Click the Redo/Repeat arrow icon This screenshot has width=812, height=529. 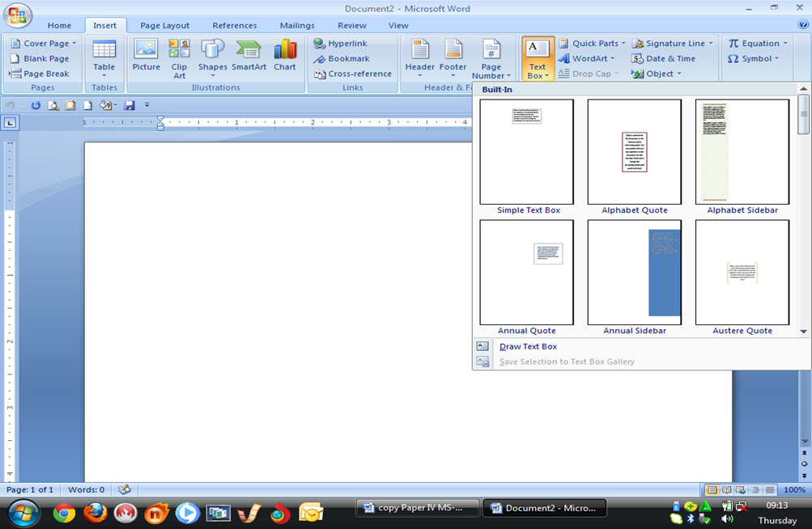pos(36,105)
